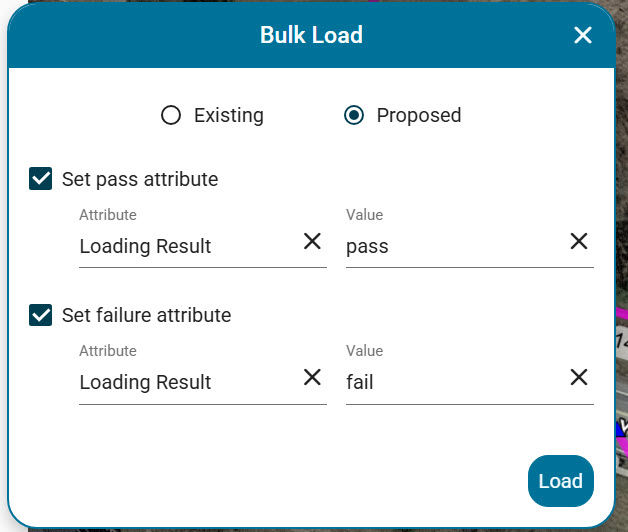Viewport: 628px width, 532px height.
Task: Click the Load button
Action: [x=561, y=481]
